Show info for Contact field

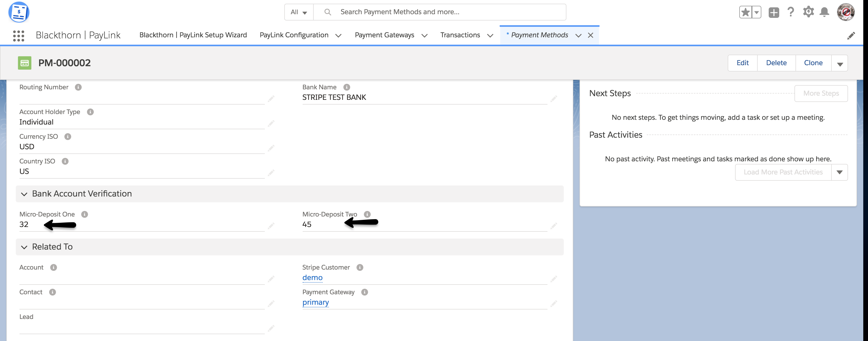[x=52, y=292]
